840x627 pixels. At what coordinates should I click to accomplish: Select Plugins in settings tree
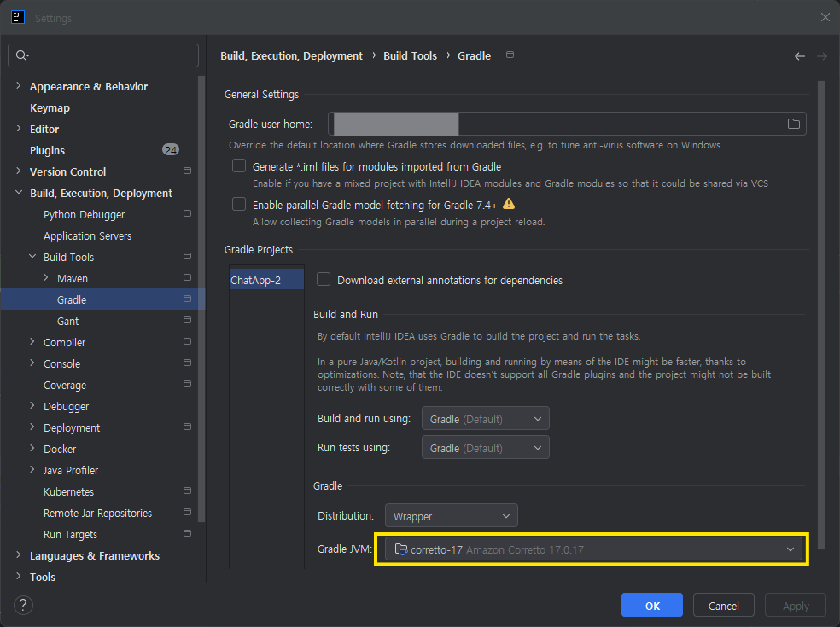(47, 150)
